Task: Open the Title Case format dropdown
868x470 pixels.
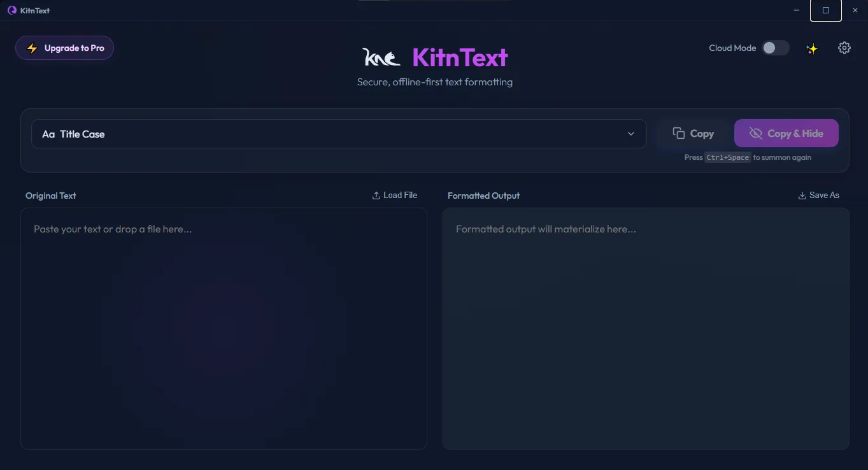Action: click(339, 134)
